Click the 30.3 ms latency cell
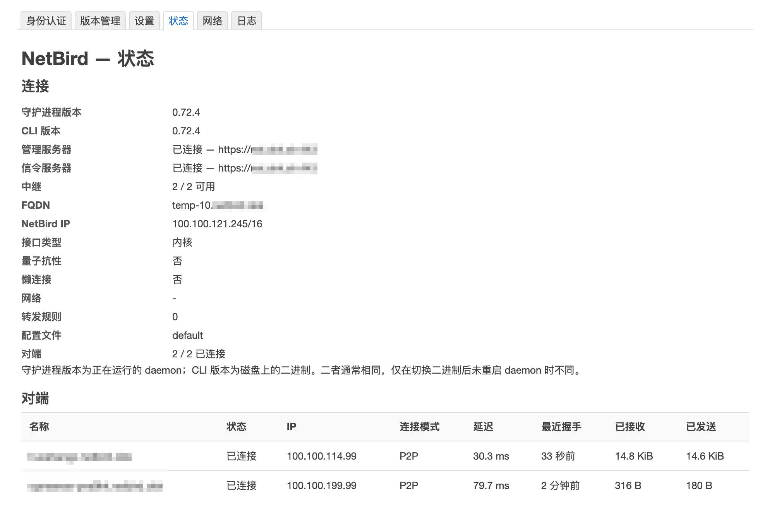The width and height of the screenshot is (765, 532). 491,456
